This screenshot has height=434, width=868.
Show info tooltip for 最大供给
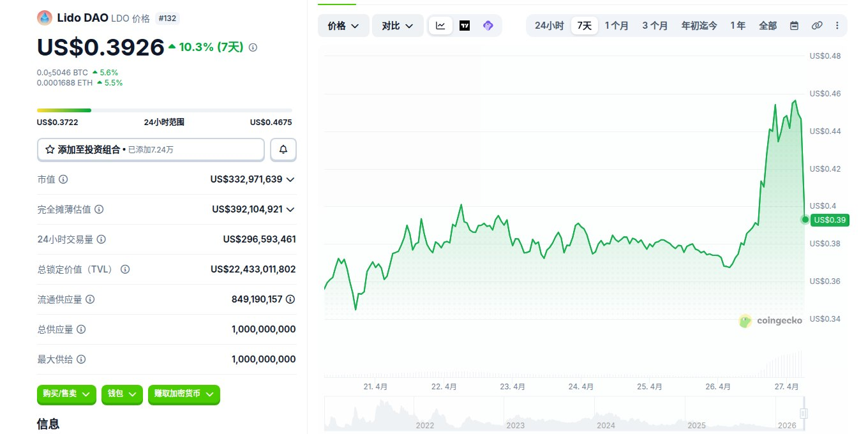(x=81, y=359)
